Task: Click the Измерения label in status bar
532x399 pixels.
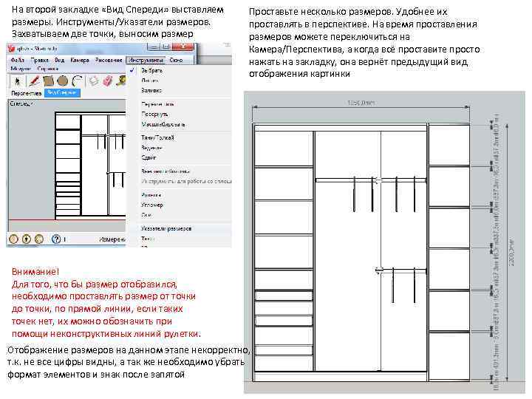Action: click(112, 239)
